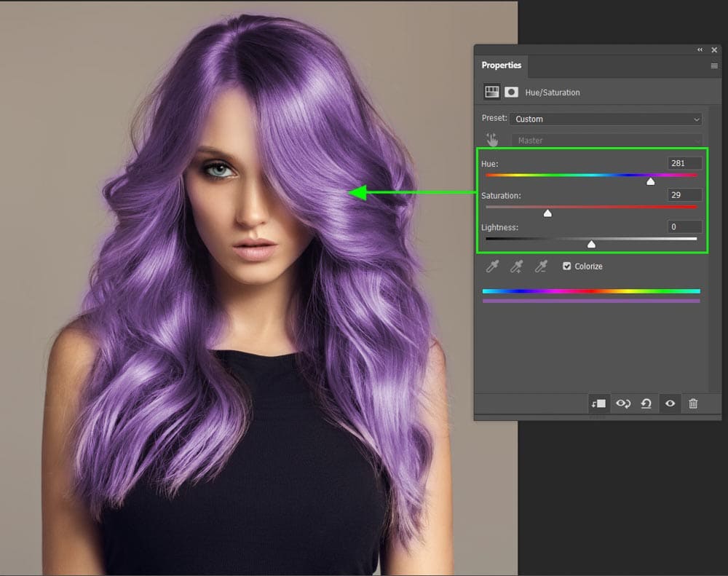Select the add to sample eyedropper
The image size is (728, 576).
(516, 267)
